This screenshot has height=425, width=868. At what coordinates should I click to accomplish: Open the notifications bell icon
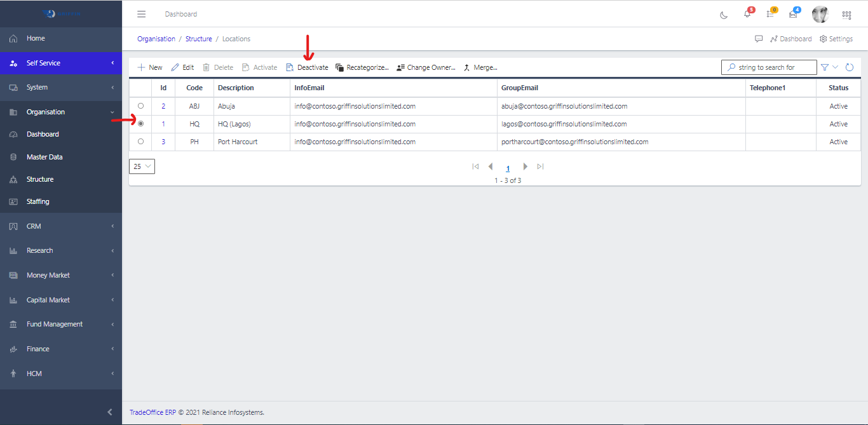coord(747,14)
